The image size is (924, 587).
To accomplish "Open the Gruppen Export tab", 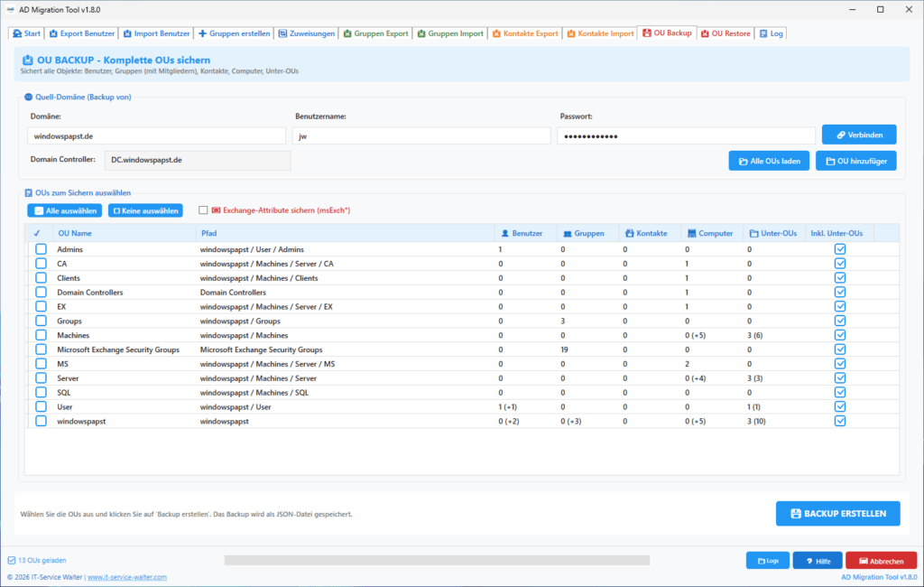I will pos(375,33).
